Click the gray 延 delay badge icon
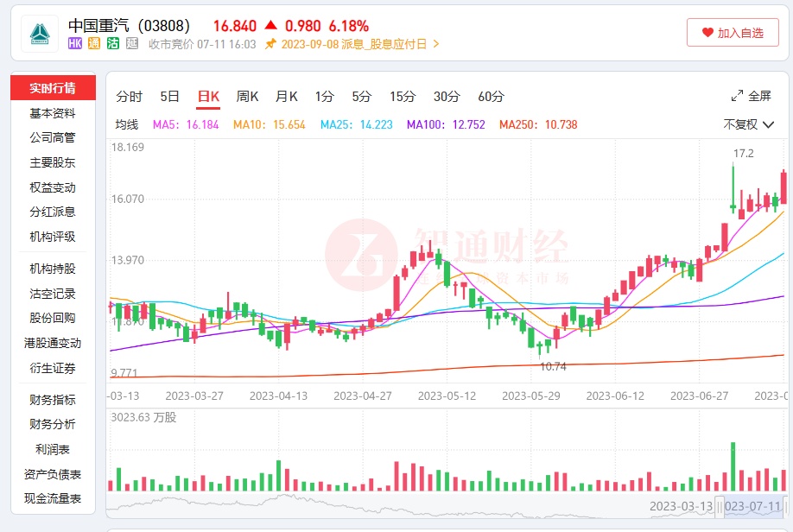The image size is (793, 532). click(x=132, y=44)
